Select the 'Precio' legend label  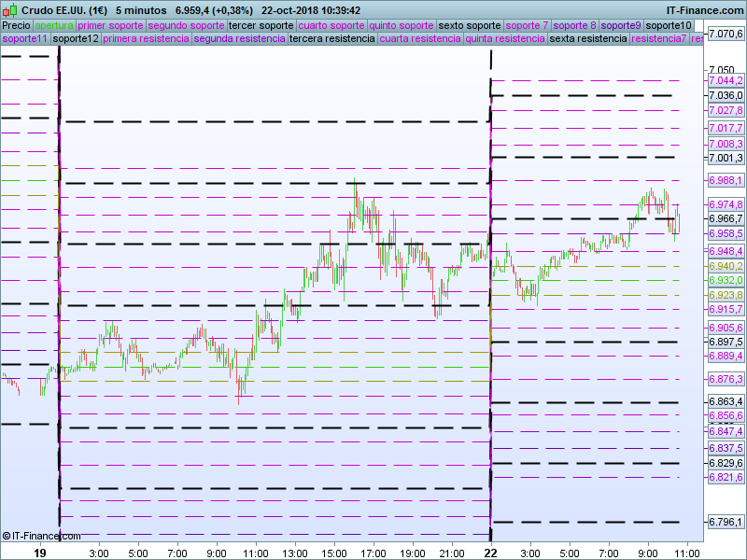pyautogui.click(x=16, y=25)
